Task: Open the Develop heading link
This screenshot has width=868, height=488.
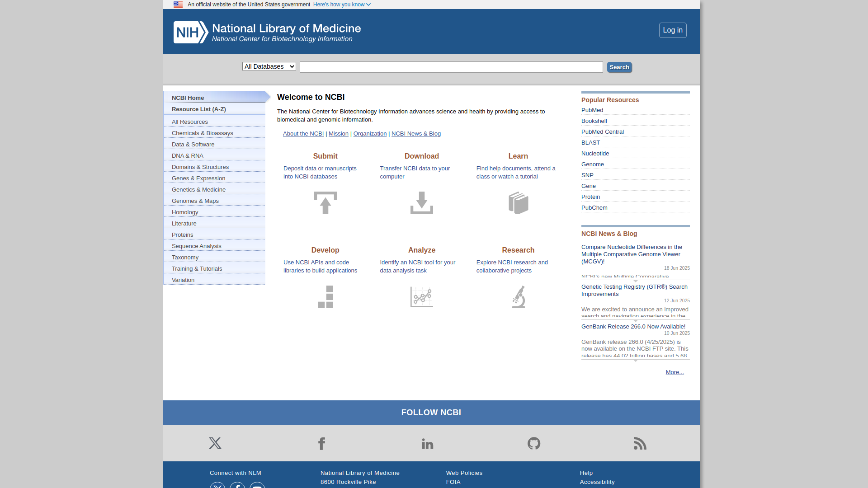Action: pos(325,250)
